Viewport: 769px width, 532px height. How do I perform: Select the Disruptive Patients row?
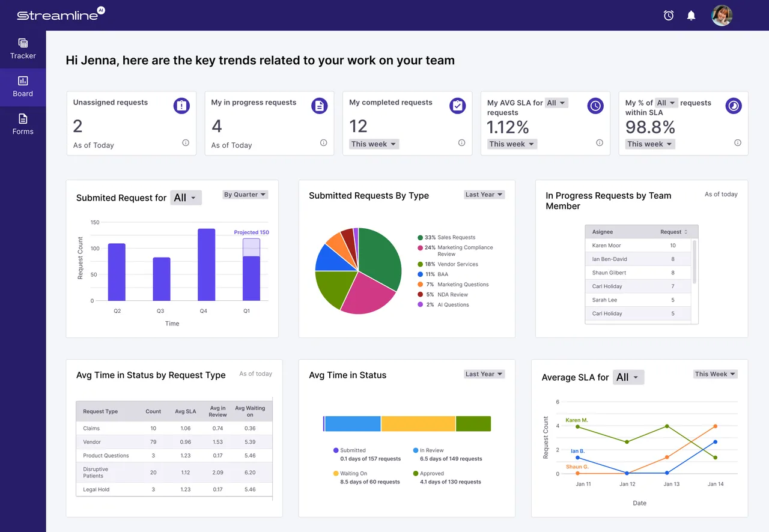pyautogui.click(x=174, y=473)
